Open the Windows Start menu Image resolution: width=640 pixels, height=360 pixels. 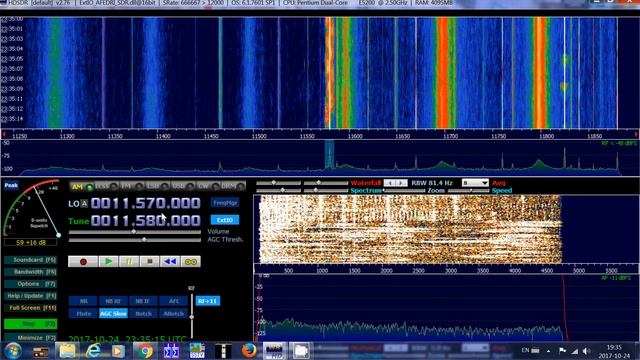point(13,351)
